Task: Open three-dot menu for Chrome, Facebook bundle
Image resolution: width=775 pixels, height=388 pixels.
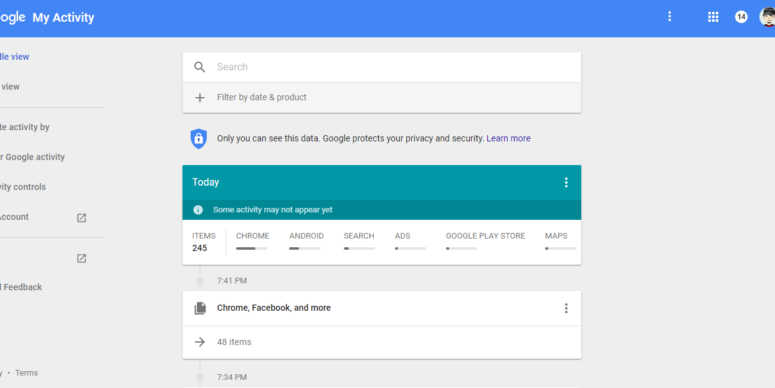Action: click(566, 308)
